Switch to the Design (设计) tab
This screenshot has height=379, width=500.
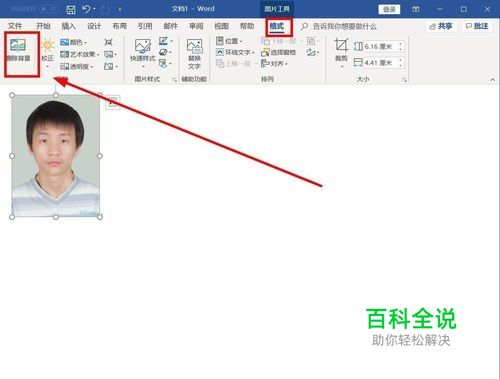(x=94, y=26)
